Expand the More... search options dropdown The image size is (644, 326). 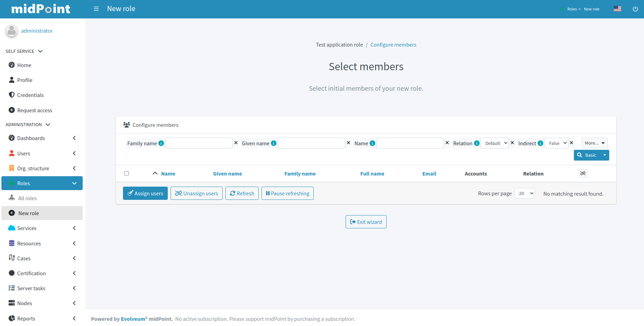click(x=594, y=143)
